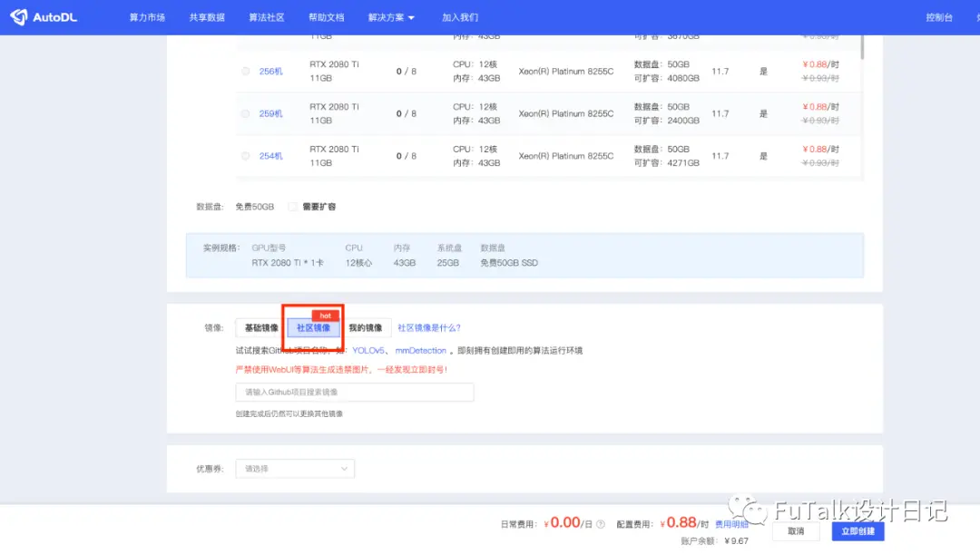The height and width of the screenshot is (554, 980).
Task: Select the 259机 radio button
Action: (x=246, y=113)
